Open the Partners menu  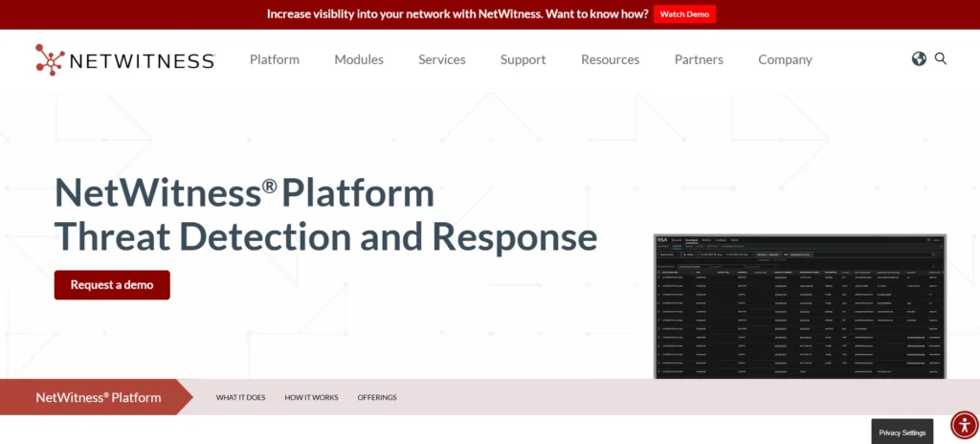point(699,59)
